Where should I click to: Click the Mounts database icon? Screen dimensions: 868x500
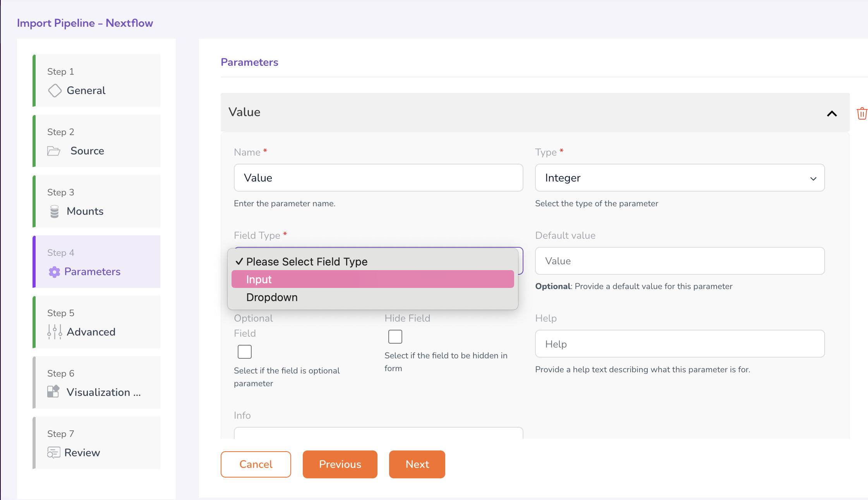coord(55,211)
